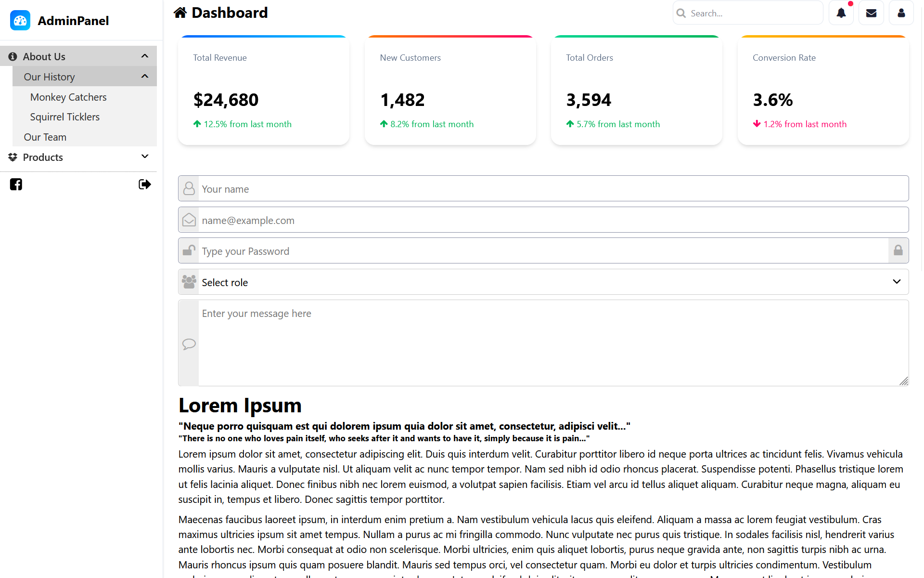Viewport: 924px width, 578px height.
Task: Click the textarea resize handle
Action: (x=904, y=381)
